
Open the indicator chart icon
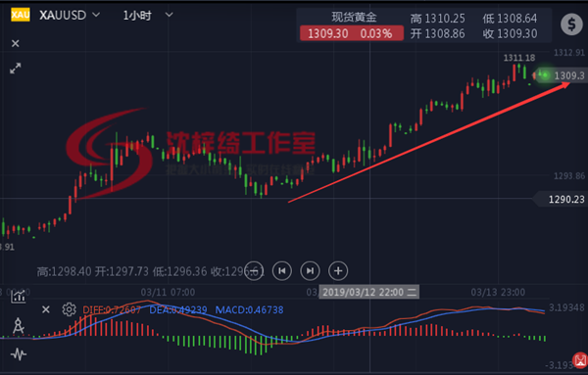18,297
